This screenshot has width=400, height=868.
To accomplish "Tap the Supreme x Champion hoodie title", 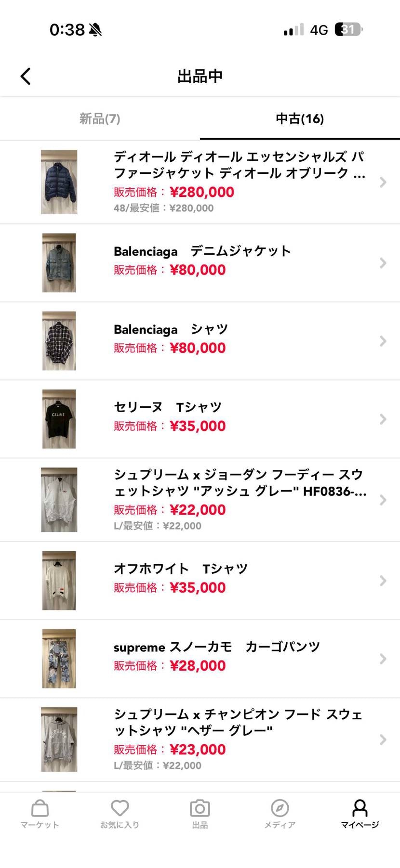I will [238, 722].
